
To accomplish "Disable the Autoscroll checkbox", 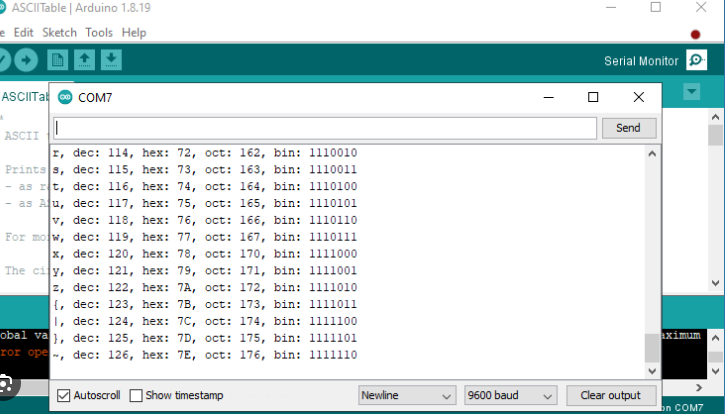I will coord(64,395).
